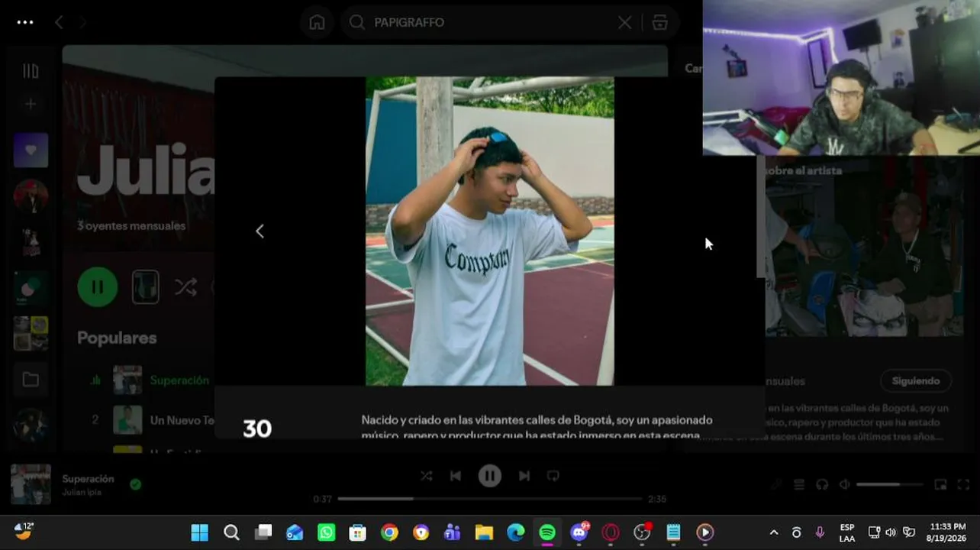Open the Windows Start menu
980x550 pixels.
(200, 532)
